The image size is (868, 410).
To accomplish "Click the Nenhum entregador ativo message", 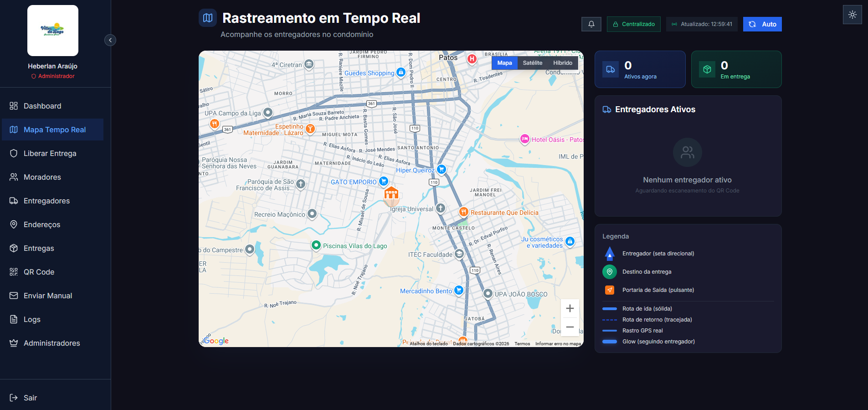I will click(688, 180).
